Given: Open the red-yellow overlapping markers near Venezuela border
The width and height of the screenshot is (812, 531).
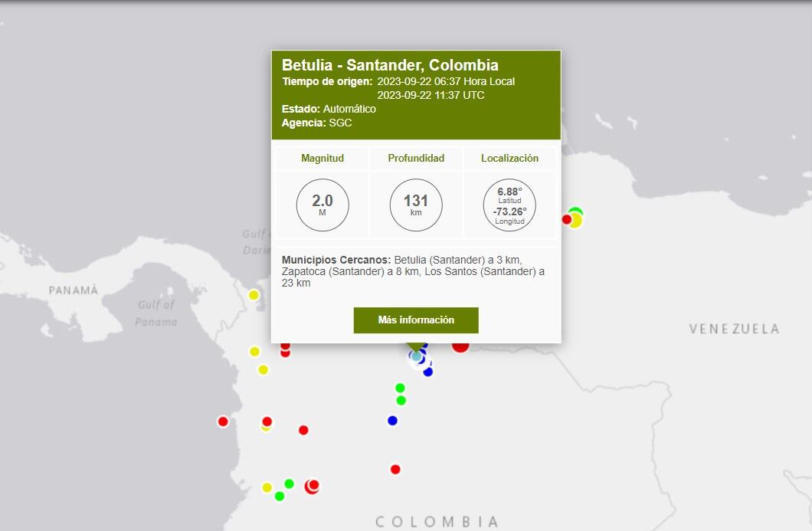Looking at the screenshot, I should click(x=573, y=219).
